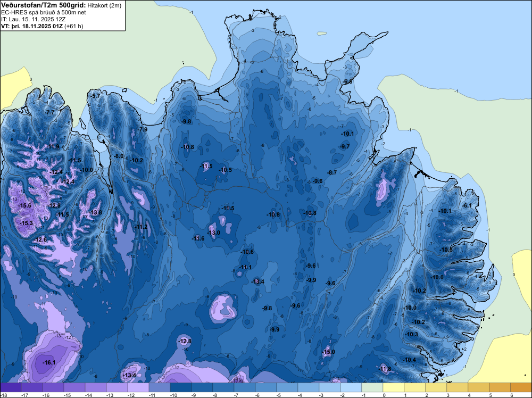Image resolution: width=532 pixels, height=398 pixels.
Task: Click the -13.0 temperature value
Action: pyautogui.click(x=213, y=233)
